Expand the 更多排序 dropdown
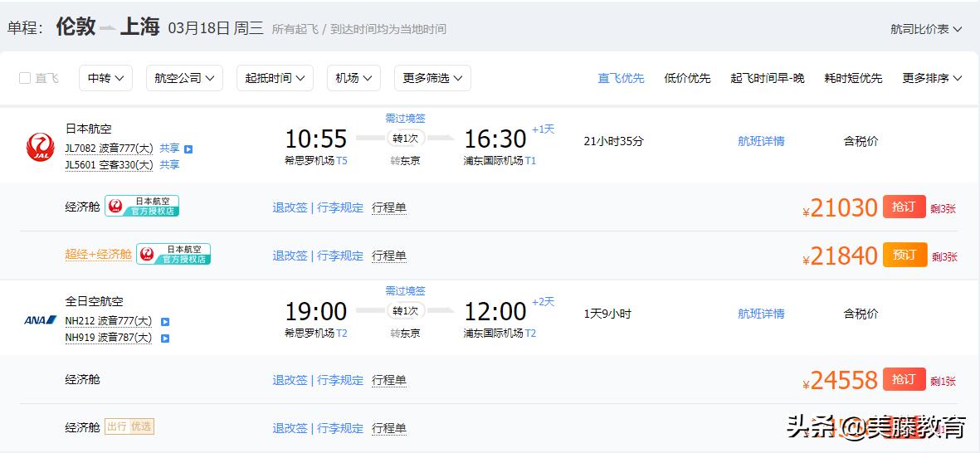The height and width of the screenshot is (453, 980). click(x=932, y=78)
